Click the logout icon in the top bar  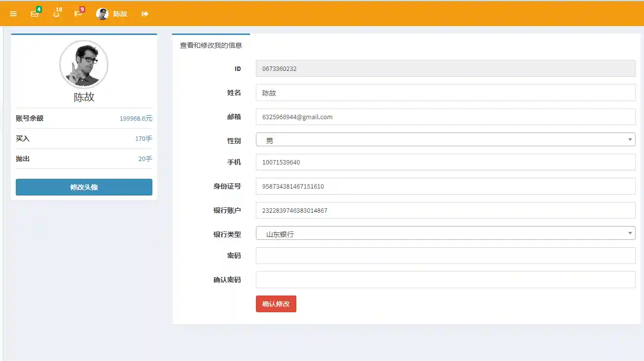coord(144,13)
